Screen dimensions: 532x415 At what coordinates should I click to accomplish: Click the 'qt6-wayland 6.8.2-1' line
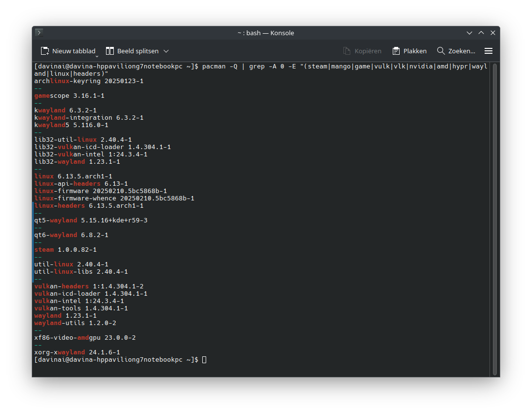tap(71, 235)
